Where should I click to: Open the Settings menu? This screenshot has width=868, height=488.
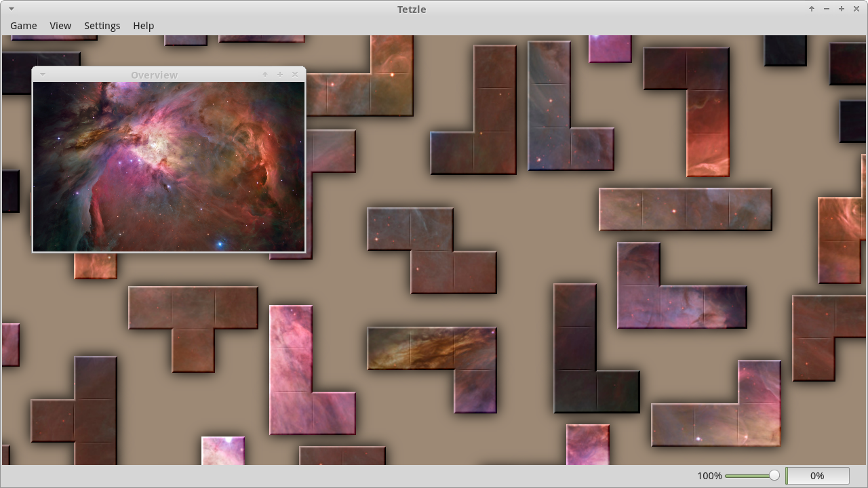point(102,26)
